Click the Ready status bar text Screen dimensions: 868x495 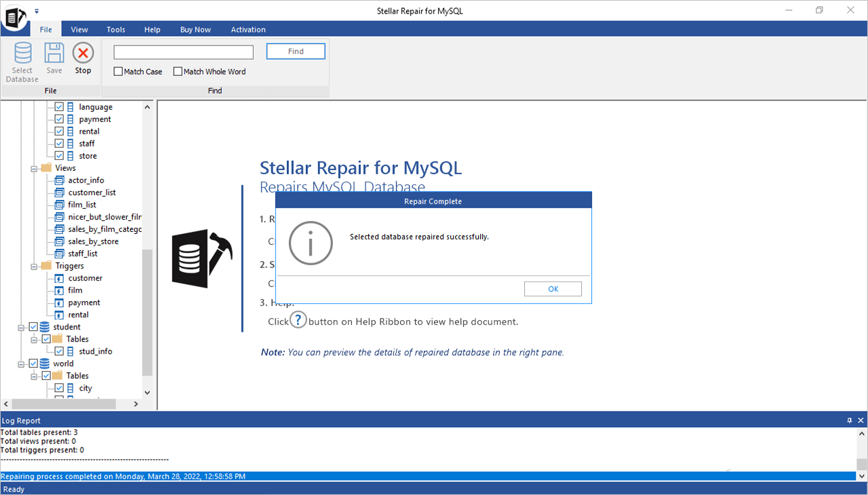tap(14, 489)
